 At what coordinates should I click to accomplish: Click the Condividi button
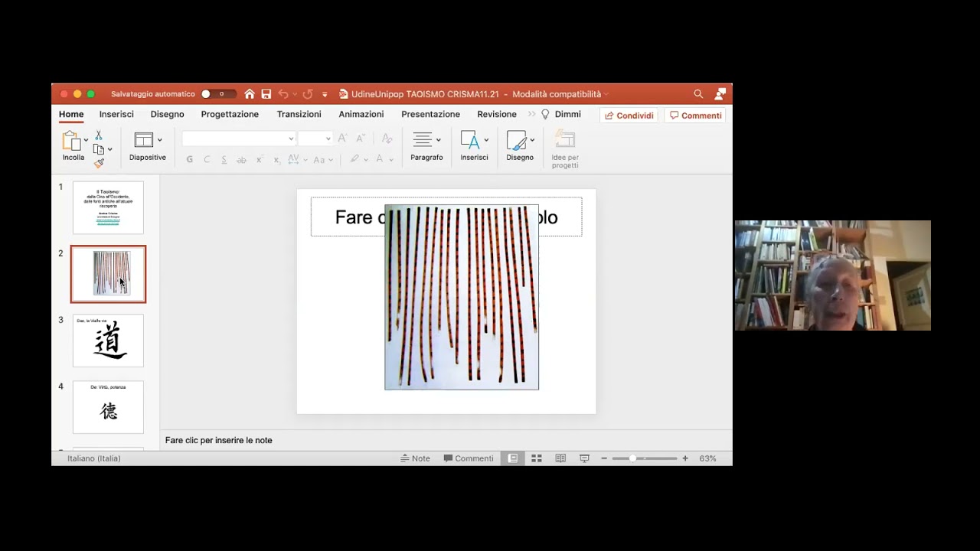pyautogui.click(x=629, y=116)
